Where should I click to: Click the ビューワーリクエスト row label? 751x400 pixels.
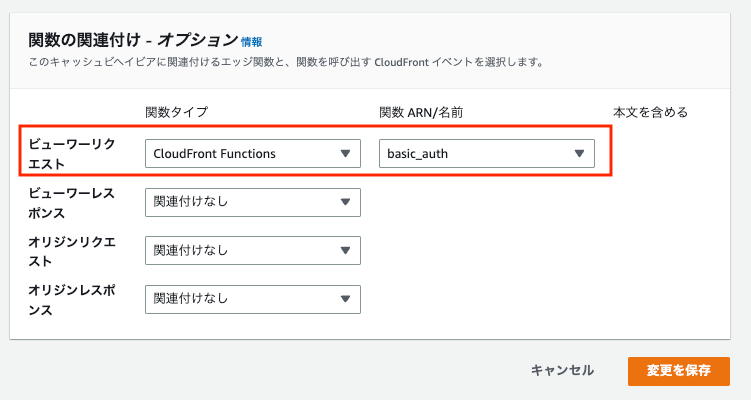click(72, 154)
